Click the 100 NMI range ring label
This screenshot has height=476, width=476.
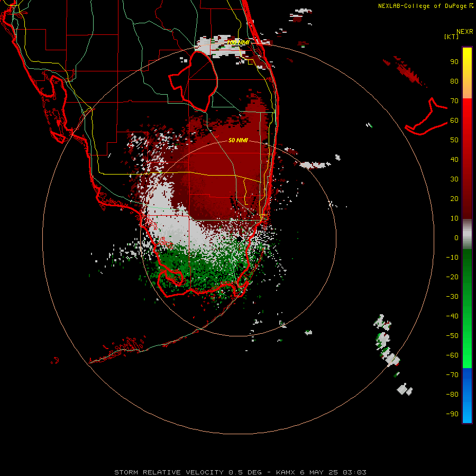coord(238,42)
